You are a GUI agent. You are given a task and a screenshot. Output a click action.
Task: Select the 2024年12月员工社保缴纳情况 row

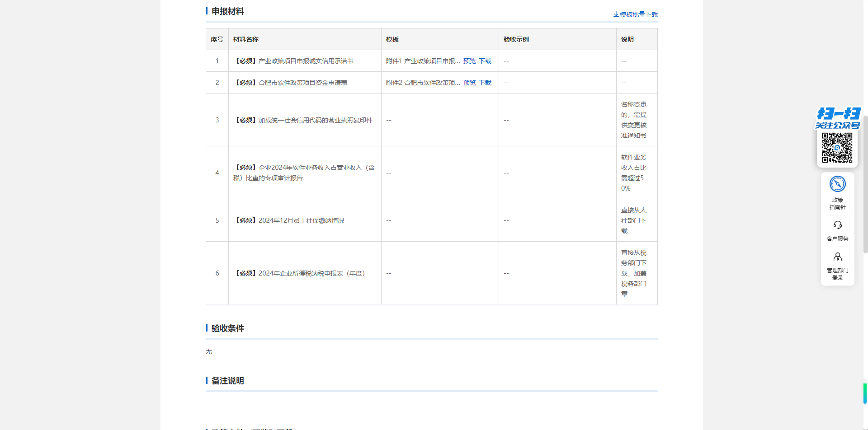click(301, 220)
